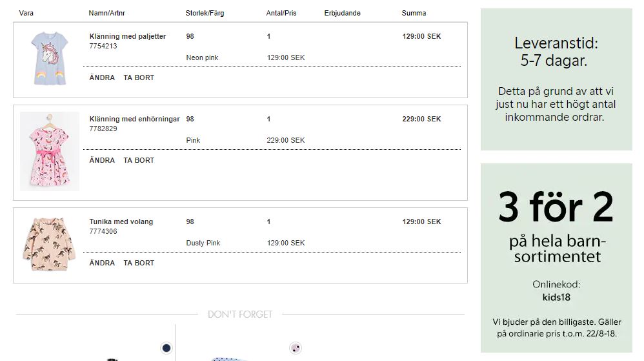The width and height of the screenshot is (644, 361).
Task: Open the Tunika med volang product name
Action: pos(121,222)
